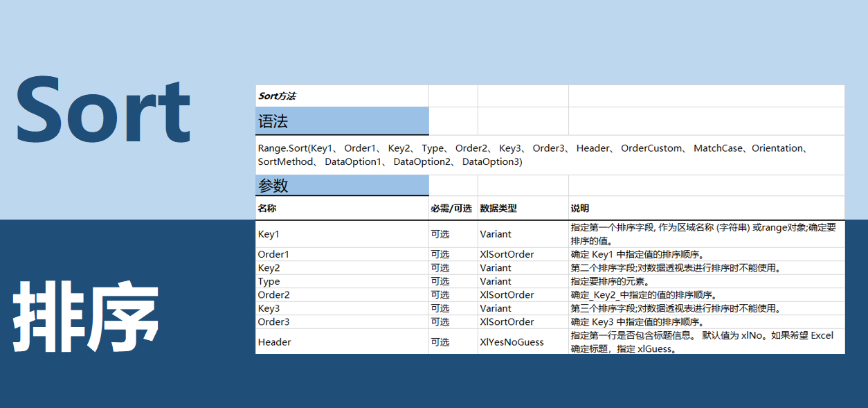Select '可选' cell in the Key1 row

pyautogui.click(x=453, y=234)
